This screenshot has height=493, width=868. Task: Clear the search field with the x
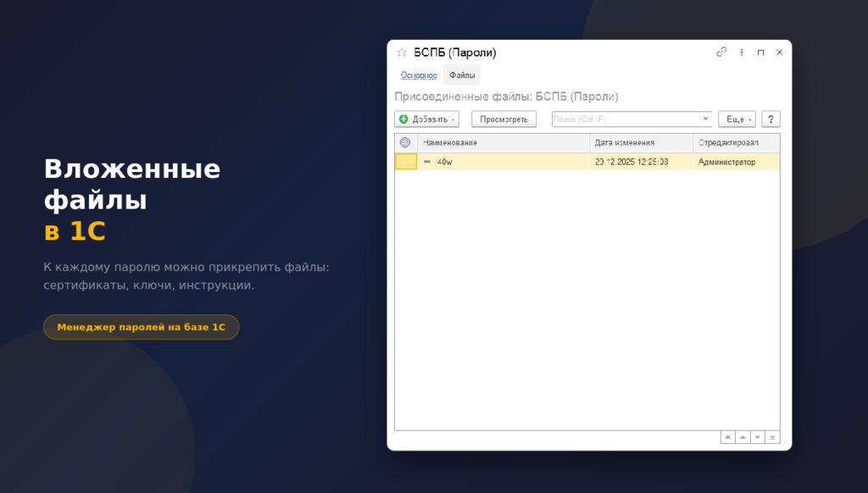pos(705,119)
